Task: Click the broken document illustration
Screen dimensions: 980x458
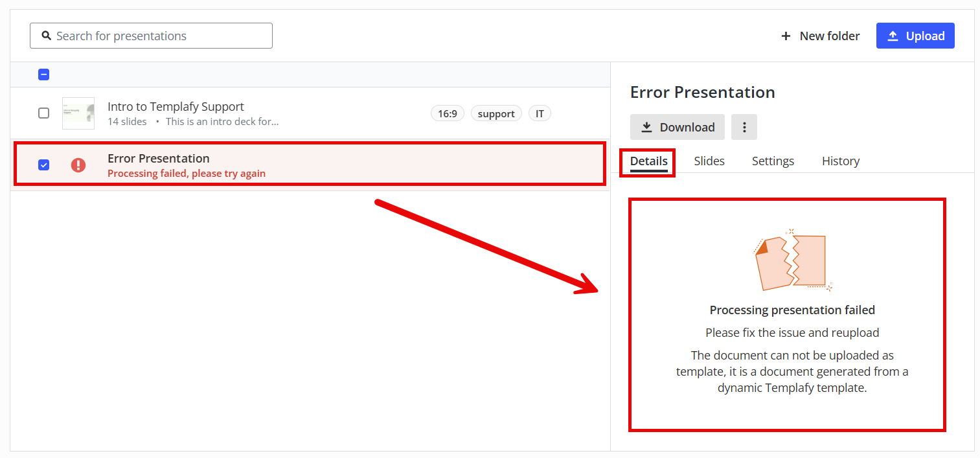Action: click(x=791, y=260)
